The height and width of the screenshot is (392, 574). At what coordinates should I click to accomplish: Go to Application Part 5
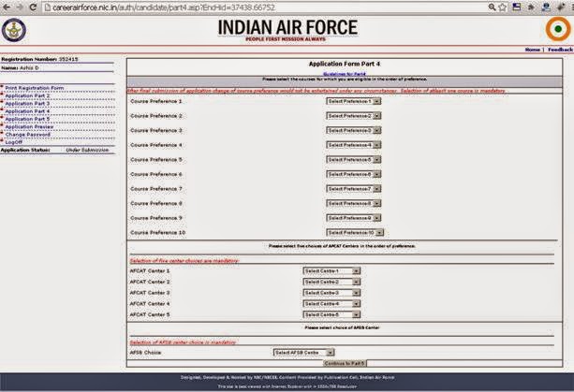(x=27, y=119)
